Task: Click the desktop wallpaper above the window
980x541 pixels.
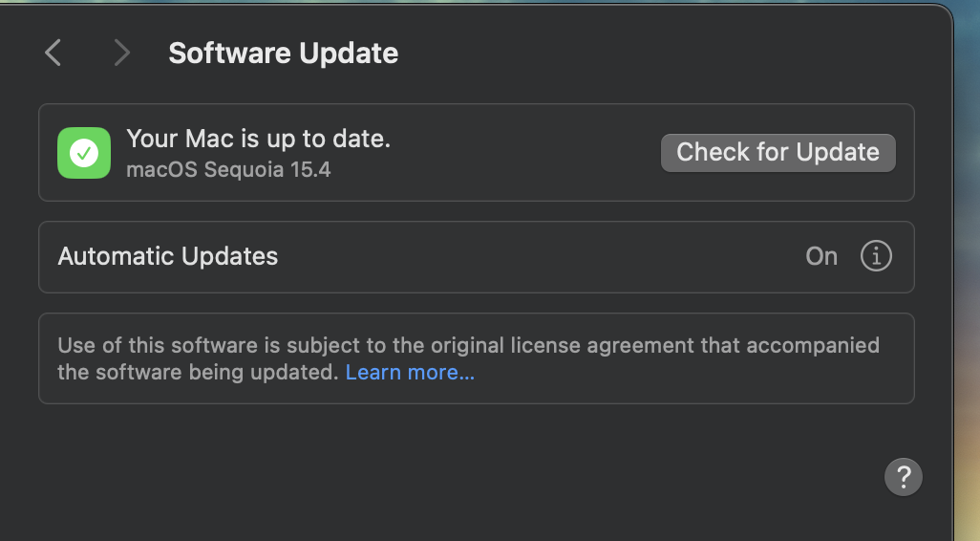Action: coord(478,1)
